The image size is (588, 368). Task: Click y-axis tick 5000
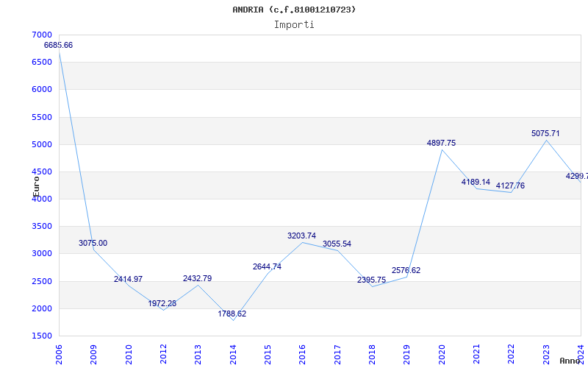[42, 144]
